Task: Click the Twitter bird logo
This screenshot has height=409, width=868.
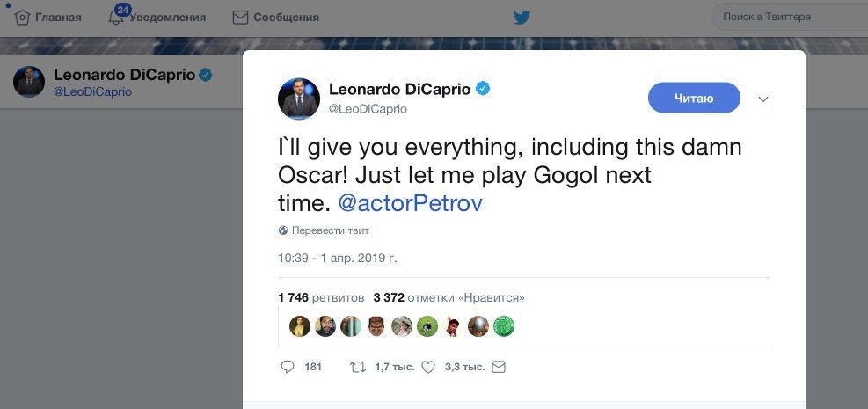Action: coord(522,18)
